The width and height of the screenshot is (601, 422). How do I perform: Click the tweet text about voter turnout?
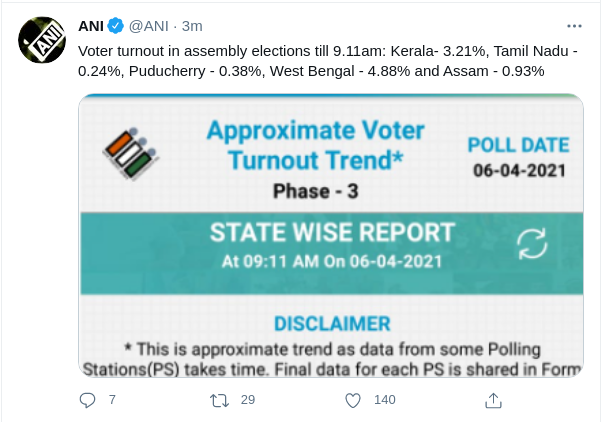328,61
